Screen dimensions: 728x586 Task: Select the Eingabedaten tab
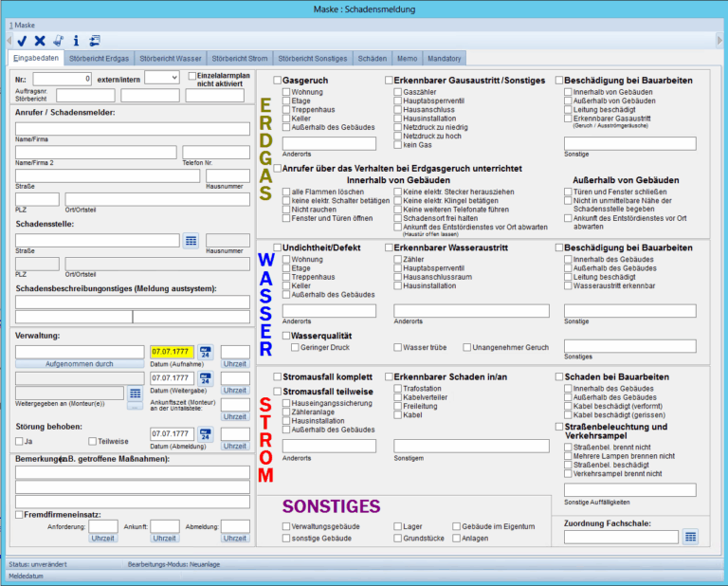point(36,58)
